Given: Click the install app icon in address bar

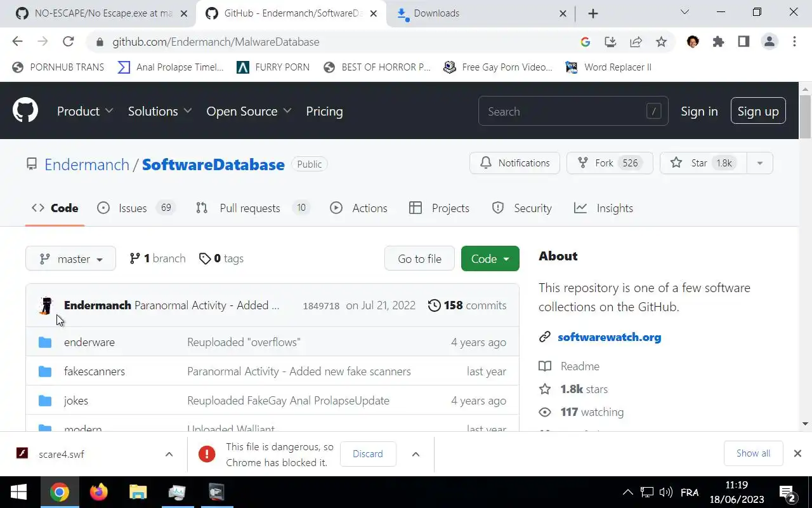Looking at the screenshot, I should [x=610, y=42].
